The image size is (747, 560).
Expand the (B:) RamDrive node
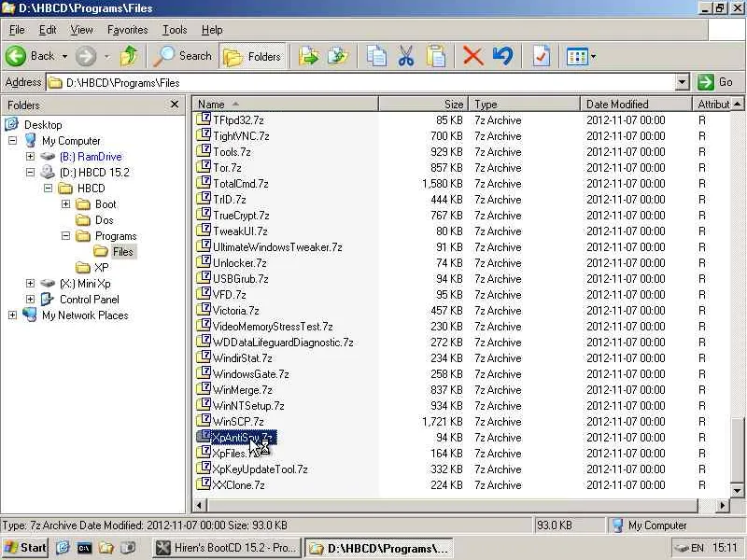pos(30,156)
